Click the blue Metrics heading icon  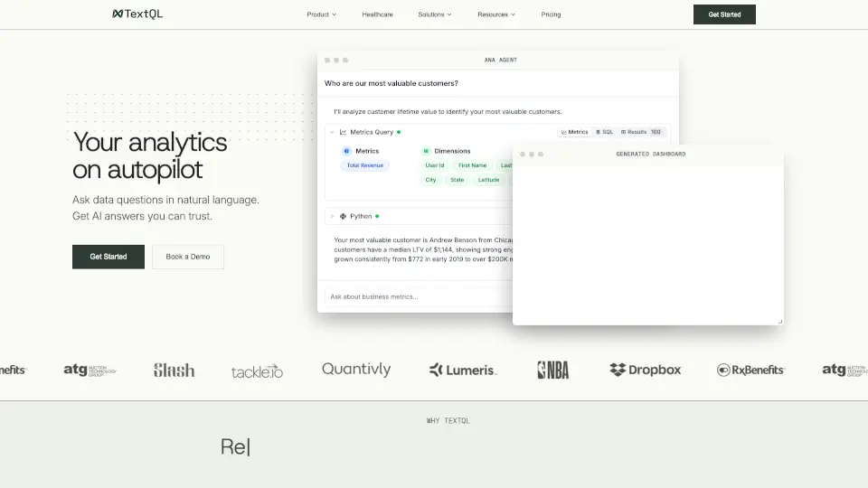tap(346, 151)
